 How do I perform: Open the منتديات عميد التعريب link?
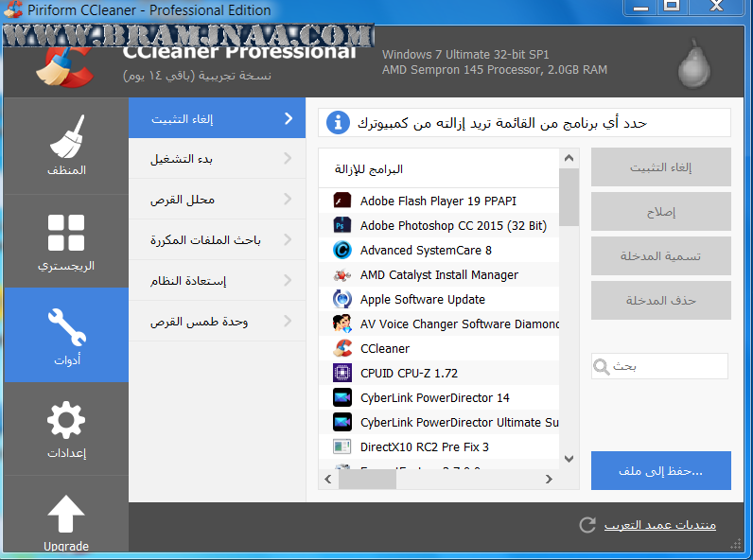click(660, 525)
